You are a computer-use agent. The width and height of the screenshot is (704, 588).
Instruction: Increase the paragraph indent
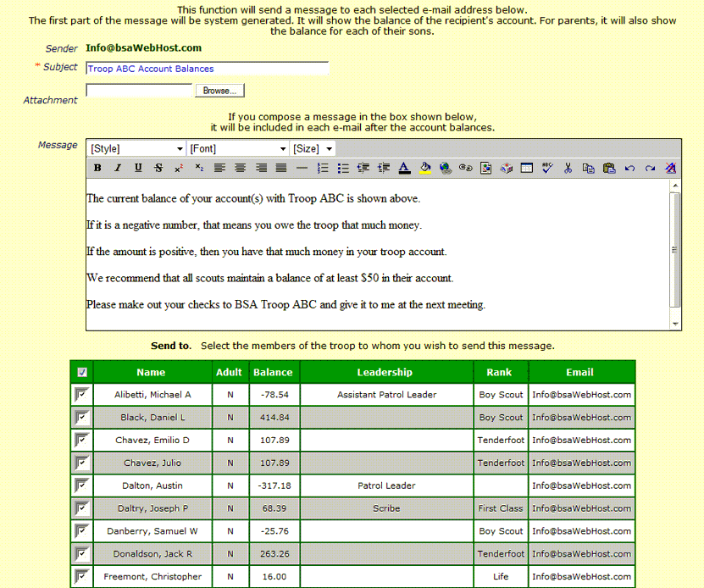click(384, 169)
